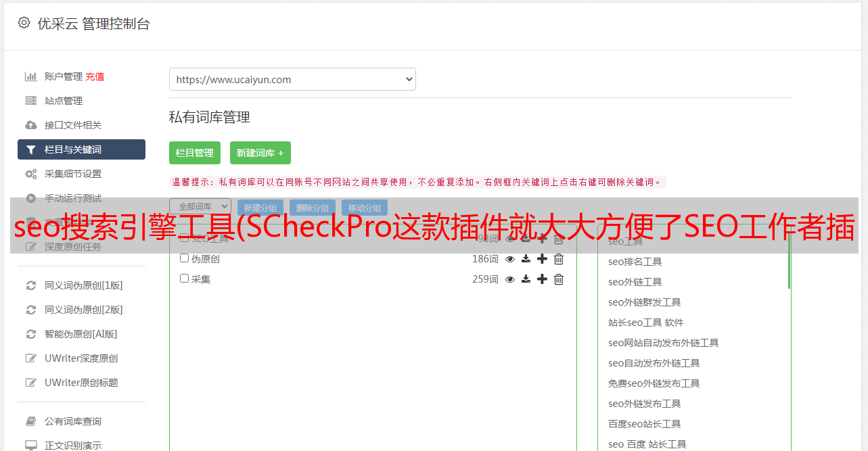
Task: Click the edit icon beside UWriter深度原创
Action: 30,358
